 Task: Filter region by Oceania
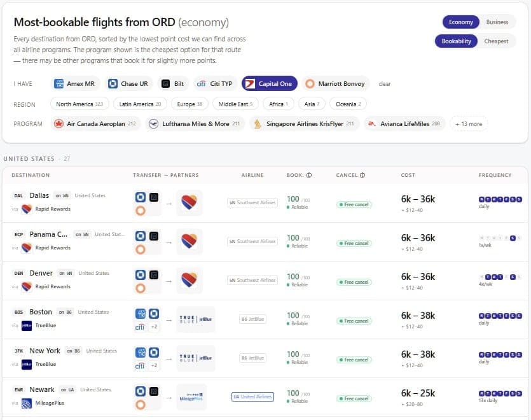click(348, 104)
